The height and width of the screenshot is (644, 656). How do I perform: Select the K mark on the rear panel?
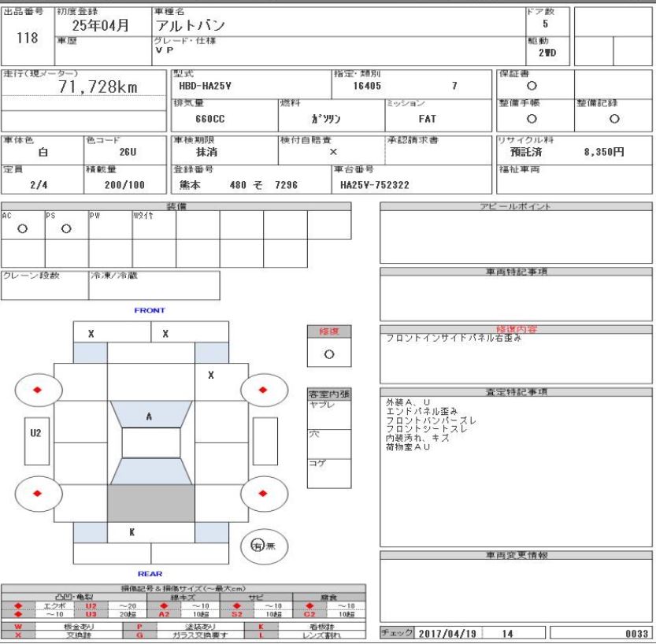tap(131, 532)
